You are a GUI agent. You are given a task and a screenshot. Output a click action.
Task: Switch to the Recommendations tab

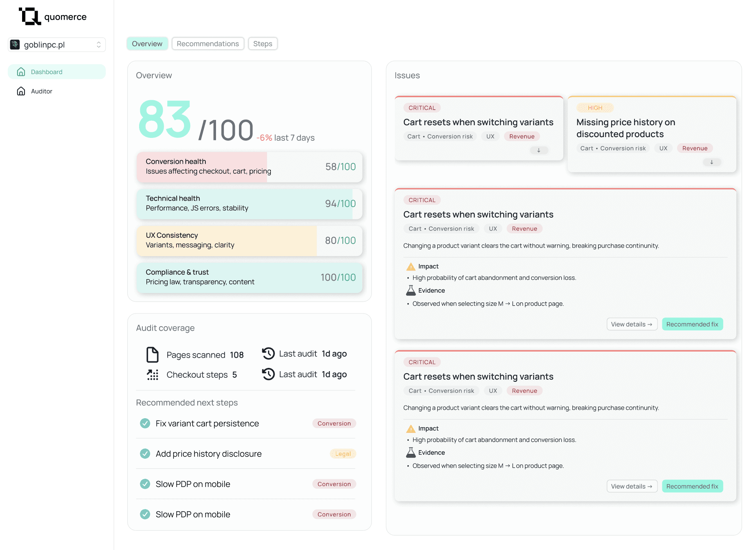(208, 43)
